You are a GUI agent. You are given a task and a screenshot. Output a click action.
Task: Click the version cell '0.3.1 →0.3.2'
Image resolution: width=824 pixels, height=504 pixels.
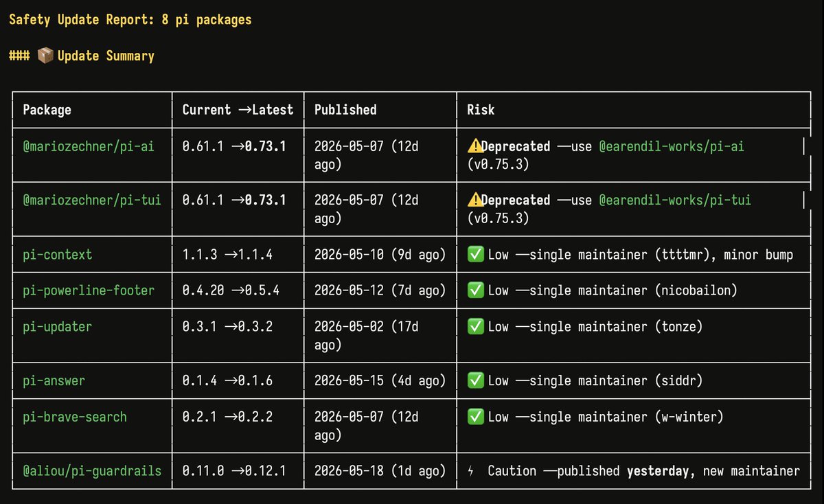227,327
